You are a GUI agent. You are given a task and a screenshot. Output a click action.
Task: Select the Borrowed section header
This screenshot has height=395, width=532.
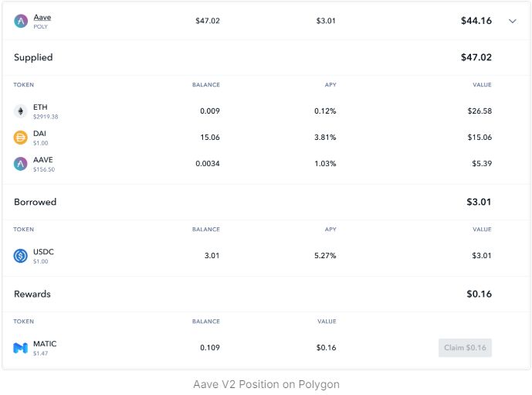click(35, 202)
